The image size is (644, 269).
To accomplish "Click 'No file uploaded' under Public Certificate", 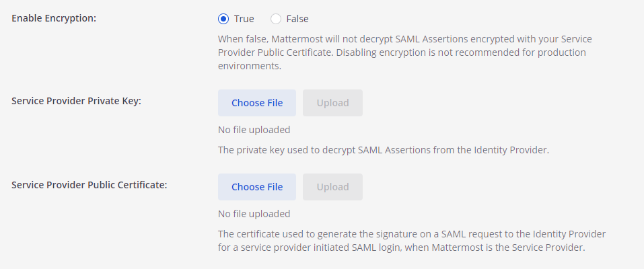I will tap(254, 214).
